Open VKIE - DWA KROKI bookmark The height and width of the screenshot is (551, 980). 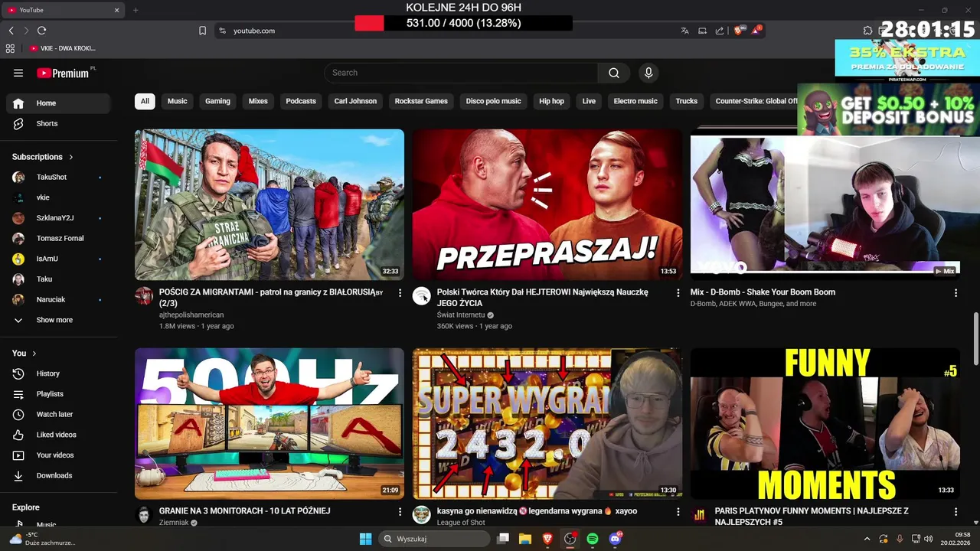click(62, 48)
